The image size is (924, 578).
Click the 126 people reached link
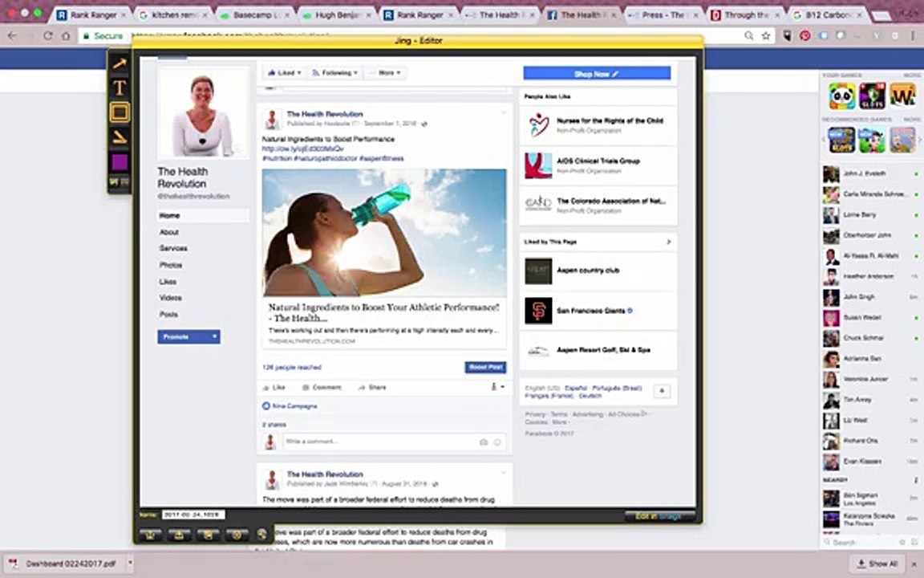[292, 367]
